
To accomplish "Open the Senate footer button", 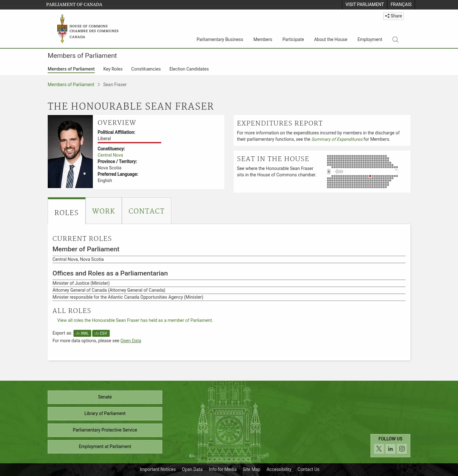I will (x=105, y=397).
